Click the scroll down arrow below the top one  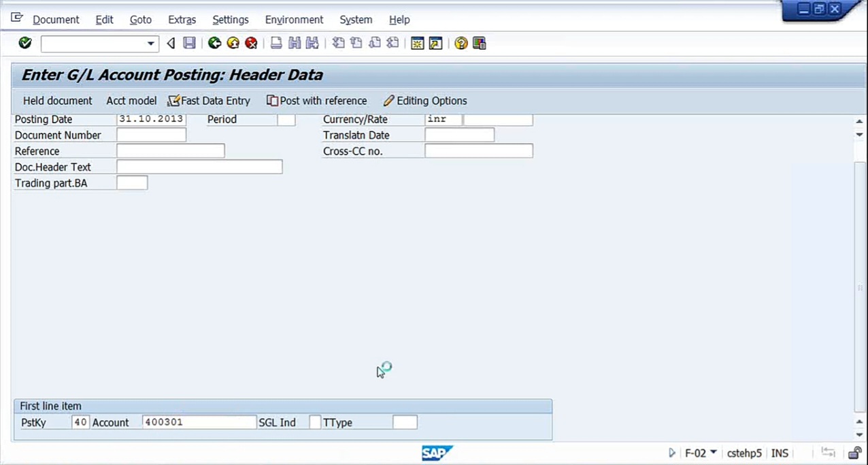(x=860, y=135)
